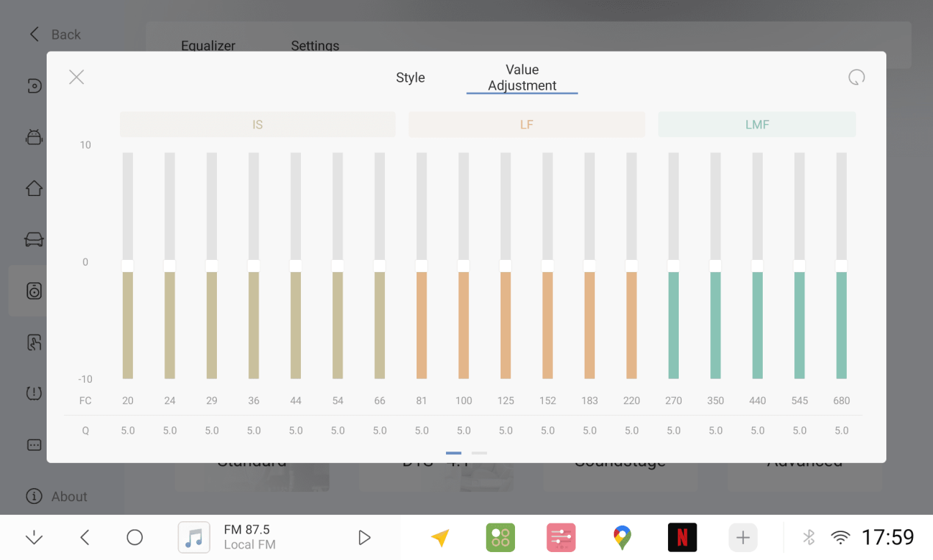Open the pink equalizer sliders app
933x560 pixels.
click(561, 537)
